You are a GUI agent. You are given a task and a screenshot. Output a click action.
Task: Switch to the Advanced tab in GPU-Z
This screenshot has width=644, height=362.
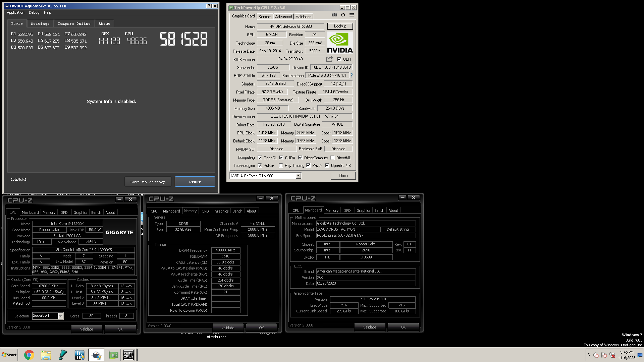(x=283, y=17)
